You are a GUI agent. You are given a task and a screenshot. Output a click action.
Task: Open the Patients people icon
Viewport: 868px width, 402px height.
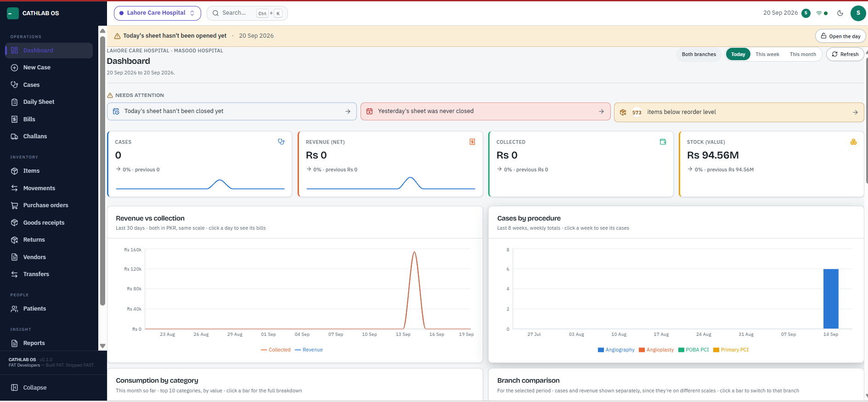click(x=14, y=309)
